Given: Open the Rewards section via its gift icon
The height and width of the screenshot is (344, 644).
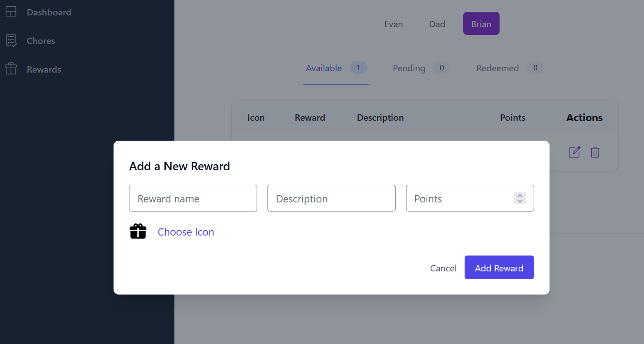Looking at the screenshot, I should point(11,69).
